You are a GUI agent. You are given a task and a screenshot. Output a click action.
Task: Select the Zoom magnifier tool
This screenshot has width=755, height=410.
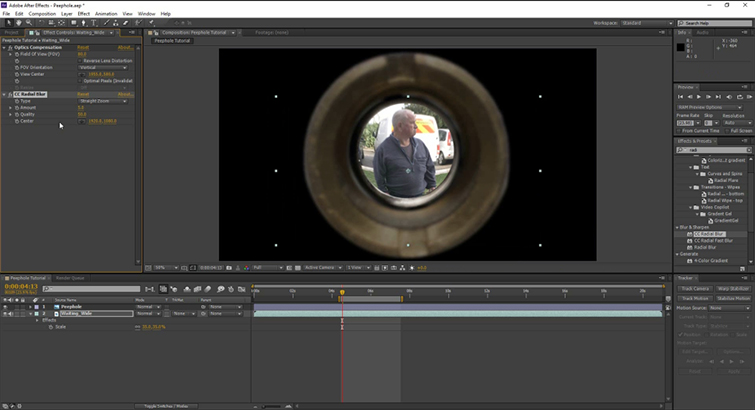pyautogui.click(x=29, y=23)
